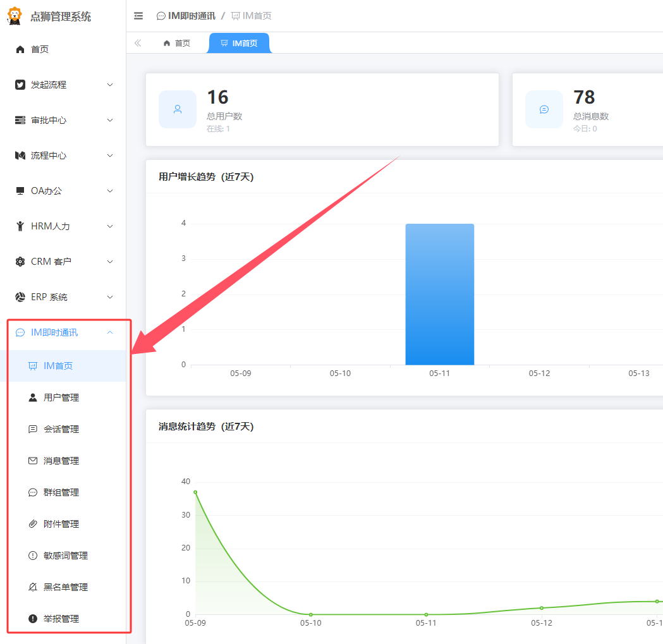Click the 黑名单管理 muted bell icon
This screenshot has height=644, width=663.
[33, 587]
